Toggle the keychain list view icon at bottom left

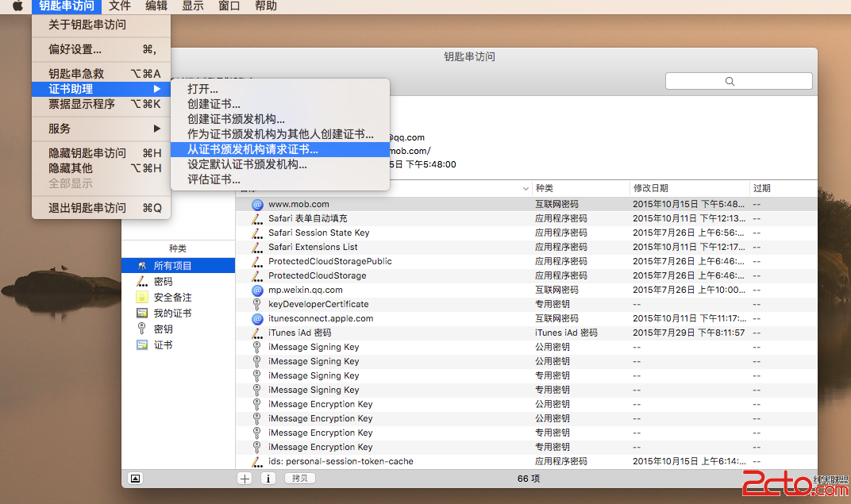135,478
